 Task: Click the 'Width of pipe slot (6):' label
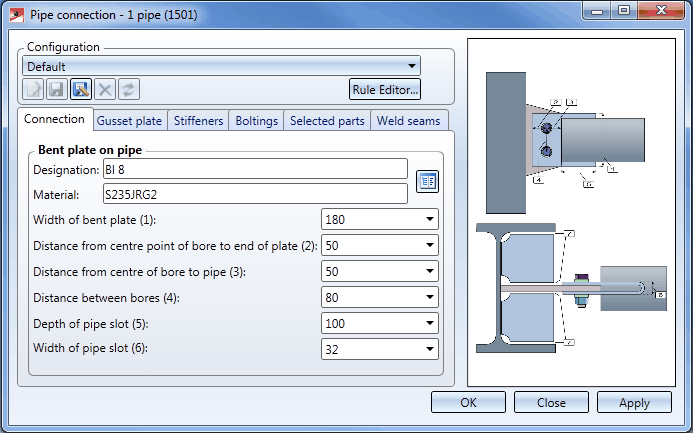[x=90, y=348]
